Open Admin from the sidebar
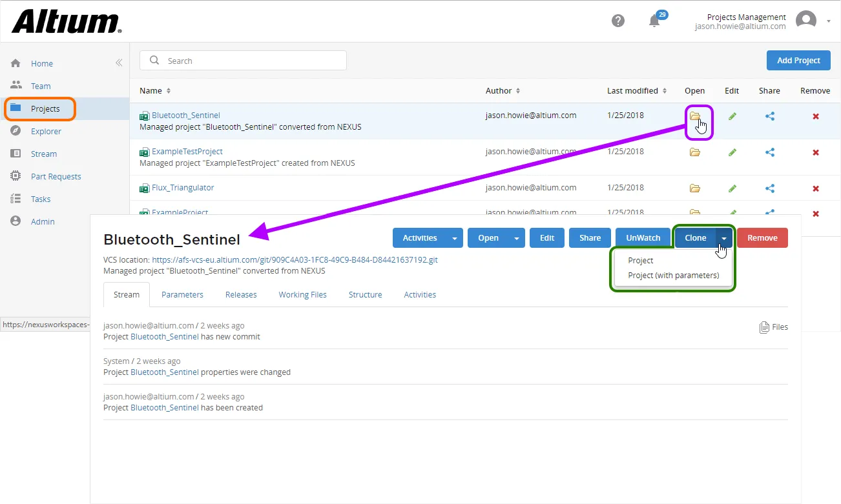This screenshot has width=841, height=504. (x=43, y=221)
